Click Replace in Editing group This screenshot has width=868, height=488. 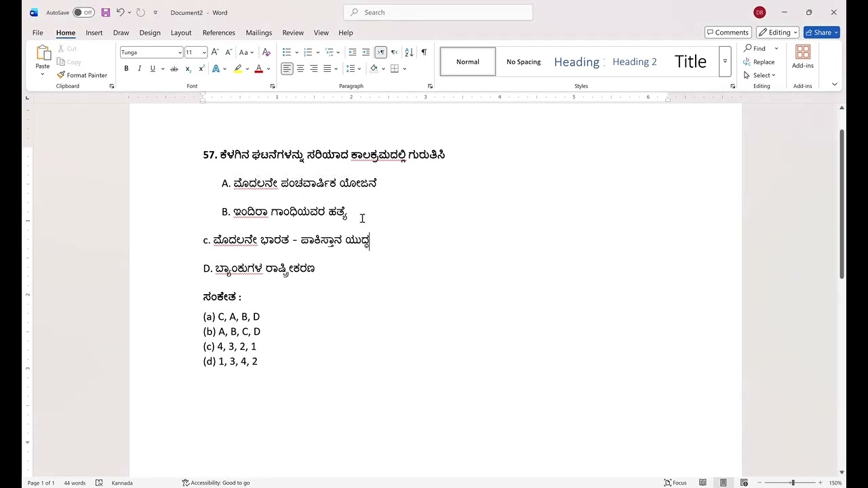759,62
